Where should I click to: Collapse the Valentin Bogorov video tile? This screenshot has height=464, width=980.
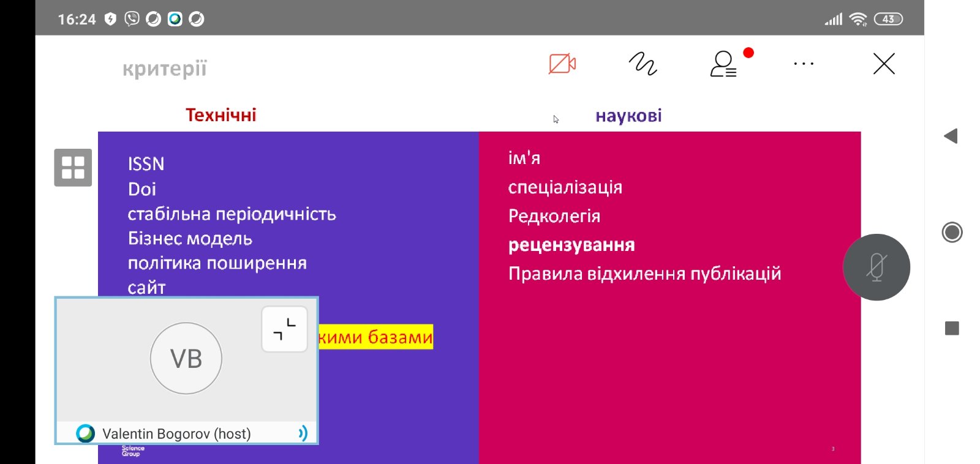(284, 329)
